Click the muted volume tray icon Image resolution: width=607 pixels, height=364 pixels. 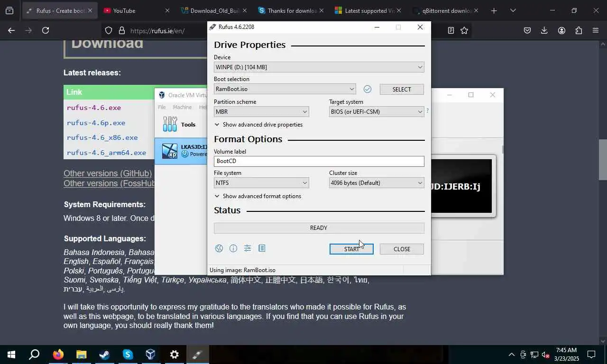tap(546, 355)
